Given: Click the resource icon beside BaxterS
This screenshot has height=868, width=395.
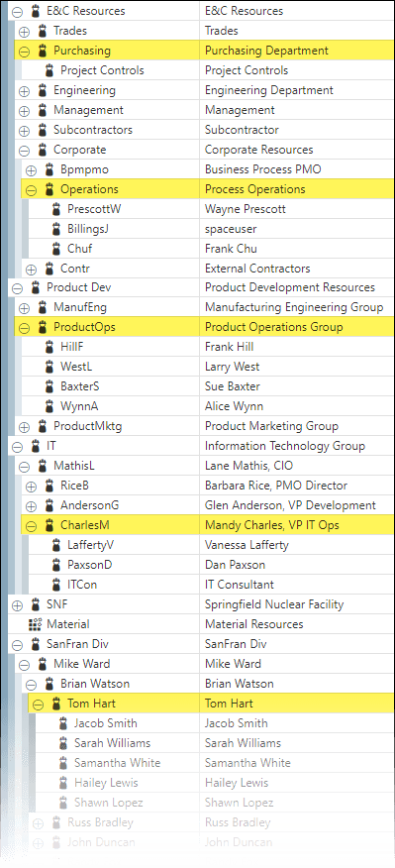Looking at the screenshot, I should point(49,386).
